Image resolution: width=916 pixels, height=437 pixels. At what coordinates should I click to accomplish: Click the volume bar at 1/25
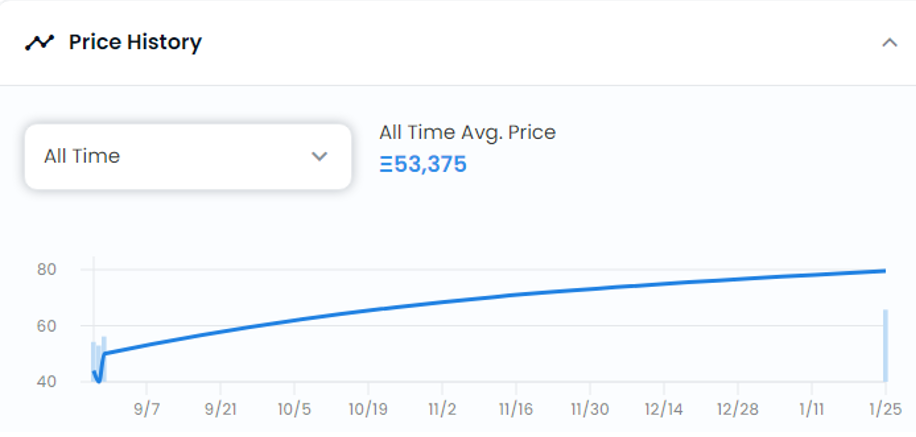click(x=886, y=345)
